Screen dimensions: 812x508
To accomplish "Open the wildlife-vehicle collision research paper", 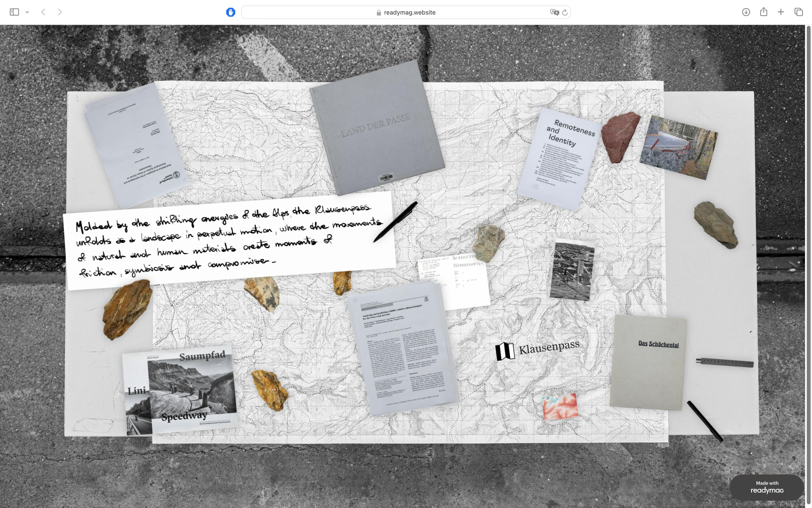I will click(x=403, y=349).
